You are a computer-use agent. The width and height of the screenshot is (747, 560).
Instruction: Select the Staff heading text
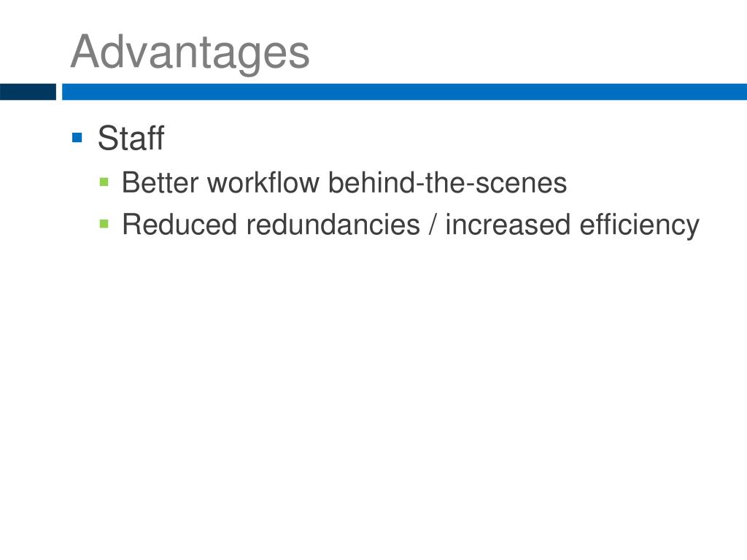click(131, 138)
